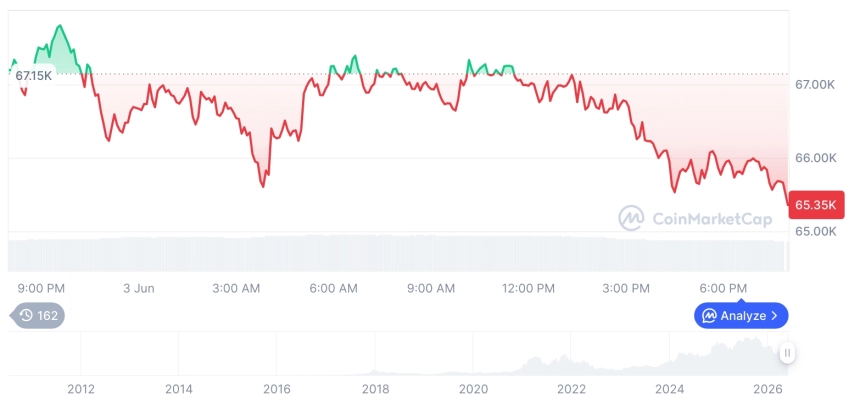Click the 162 history clock badge

[x=37, y=315]
